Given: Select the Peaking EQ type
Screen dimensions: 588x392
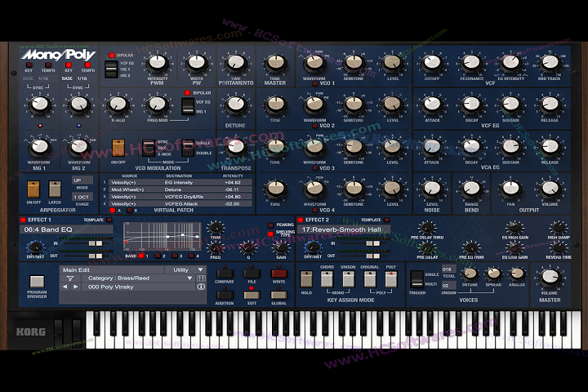Looking at the screenshot, I should 270,225.
